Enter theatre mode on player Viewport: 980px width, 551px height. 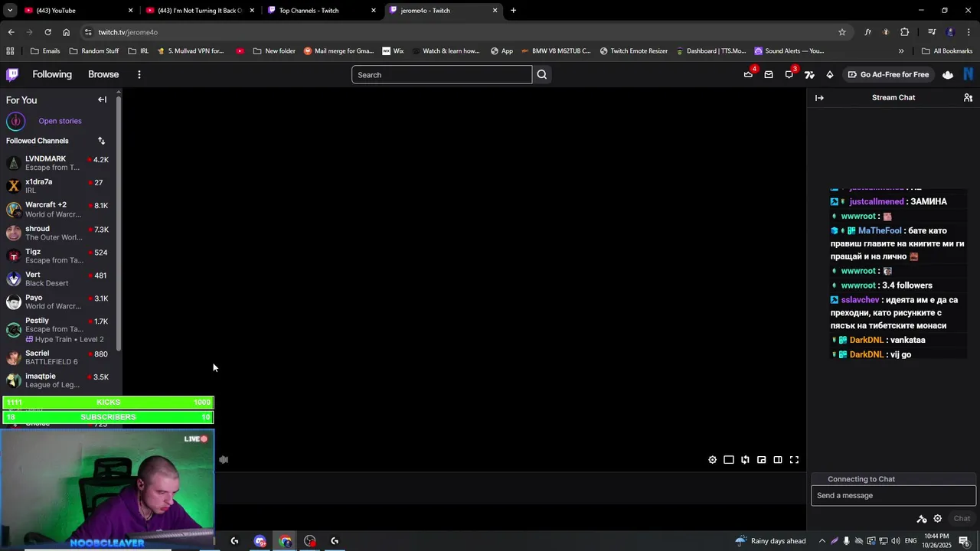pyautogui.click(x=729, y=460)
